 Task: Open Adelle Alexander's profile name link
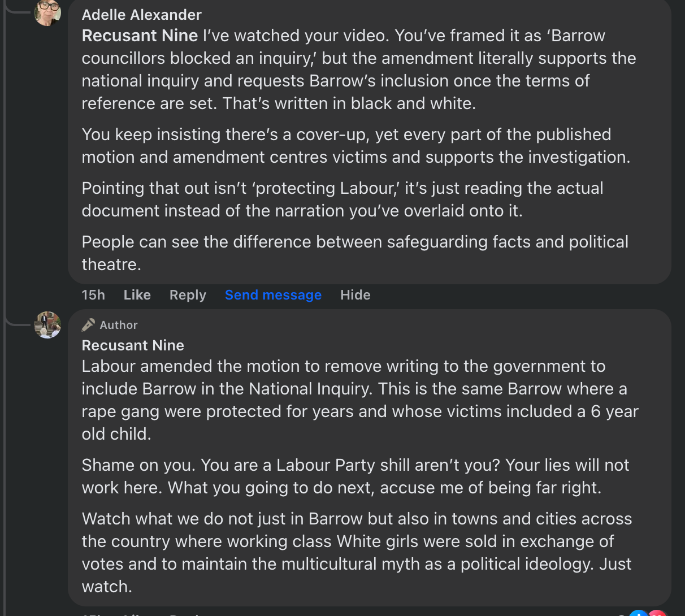coord(141,15)
